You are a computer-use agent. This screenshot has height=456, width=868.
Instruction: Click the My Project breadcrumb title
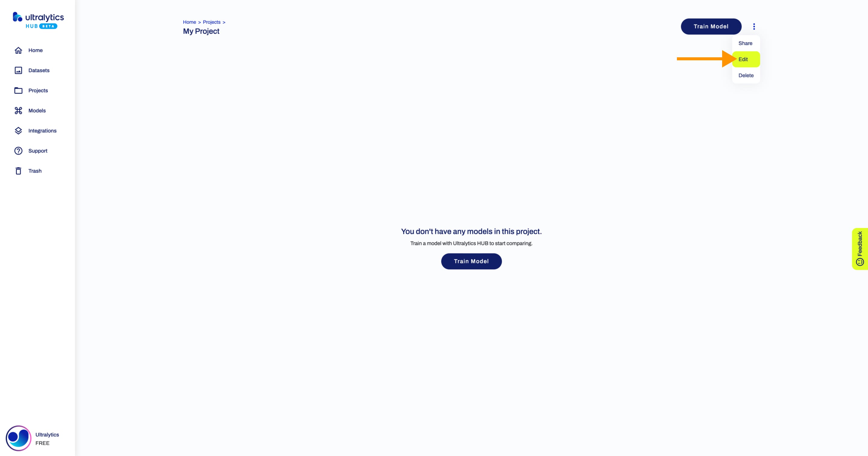point(201,30)
